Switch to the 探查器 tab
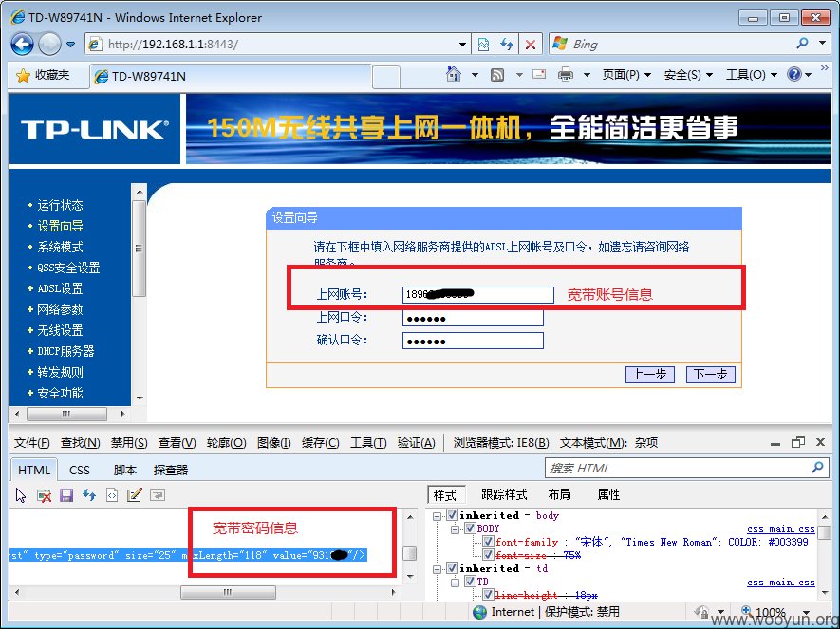 click(171, 470)
